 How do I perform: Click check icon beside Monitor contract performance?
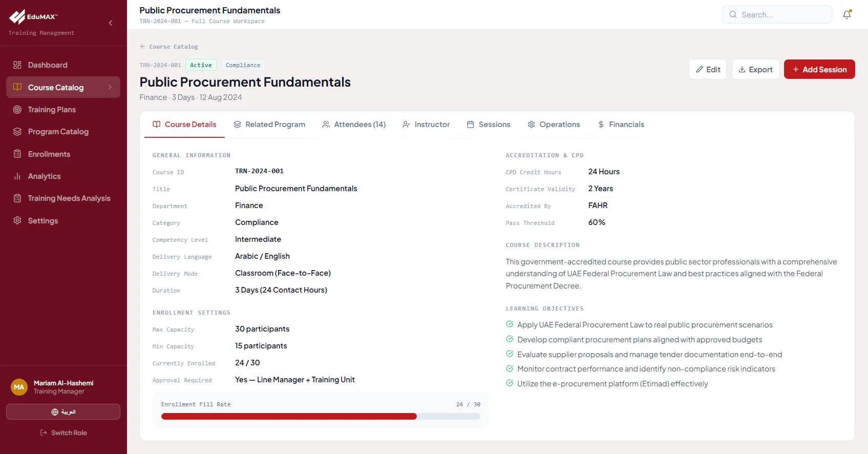tap(510, 368)
